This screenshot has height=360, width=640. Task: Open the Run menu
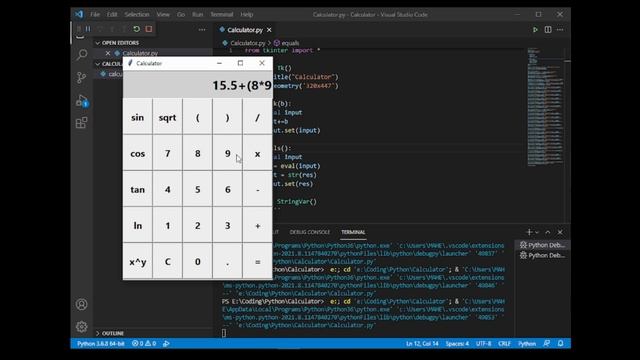198,14
